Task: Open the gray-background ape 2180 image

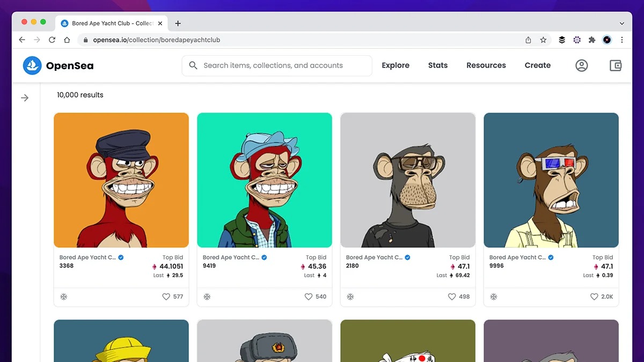Action: pyautogui.click(x=408, y=180)
